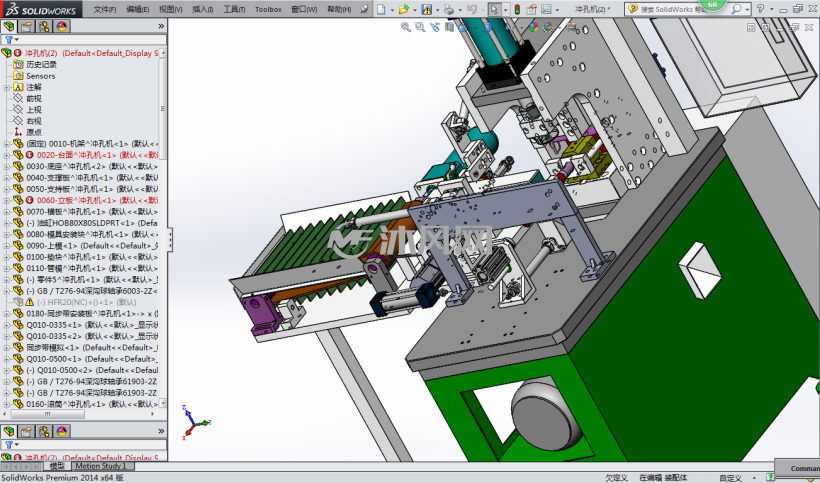Viewport: 820px width, 483px height.
Task: Open ConfigurationManager tab in upper panel
Action: [44, 26]
